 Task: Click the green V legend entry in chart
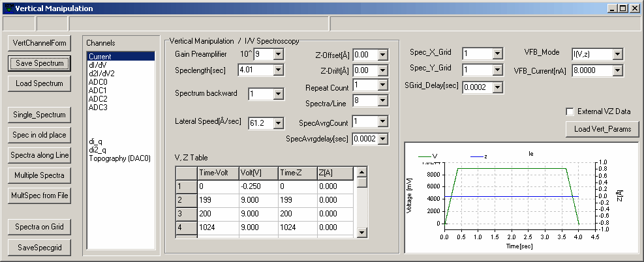[x=428, y=156]
